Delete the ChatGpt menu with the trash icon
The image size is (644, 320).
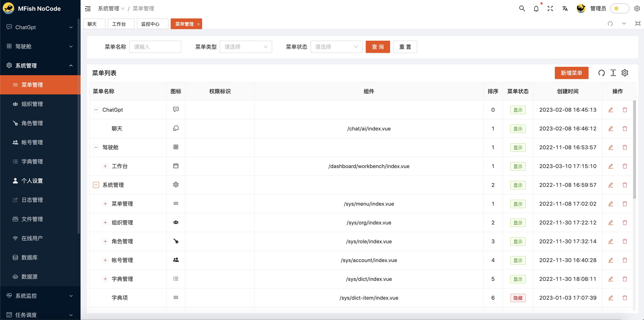tap(625, 110)
